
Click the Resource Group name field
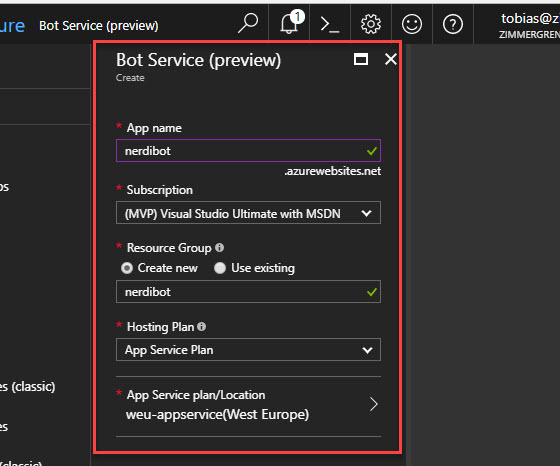click(x=248, y=292)
